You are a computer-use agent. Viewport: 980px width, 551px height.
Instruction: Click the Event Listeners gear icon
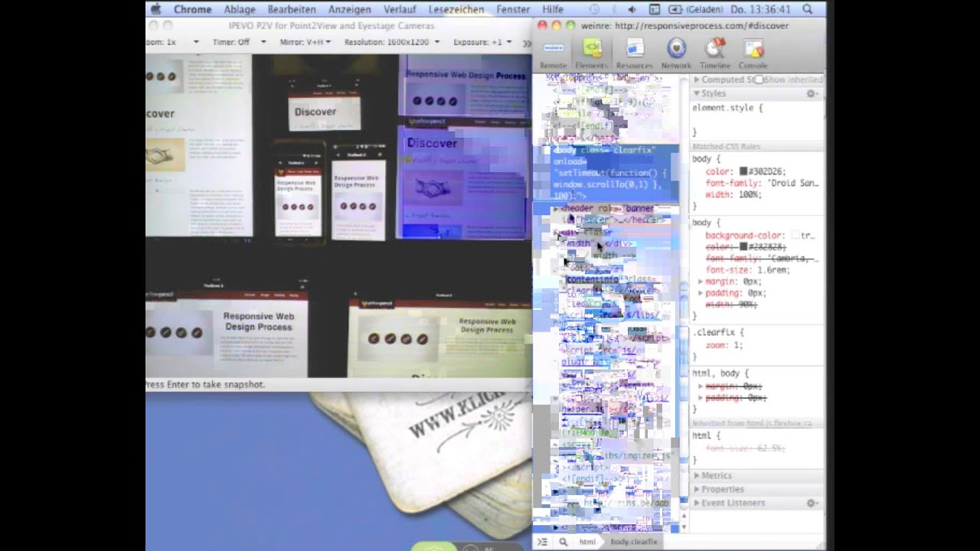pos(811,503)
